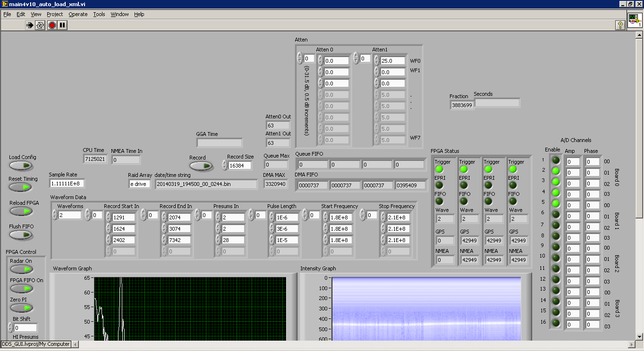
Task: Click the Reset Timing button
Action: [21, 187]
